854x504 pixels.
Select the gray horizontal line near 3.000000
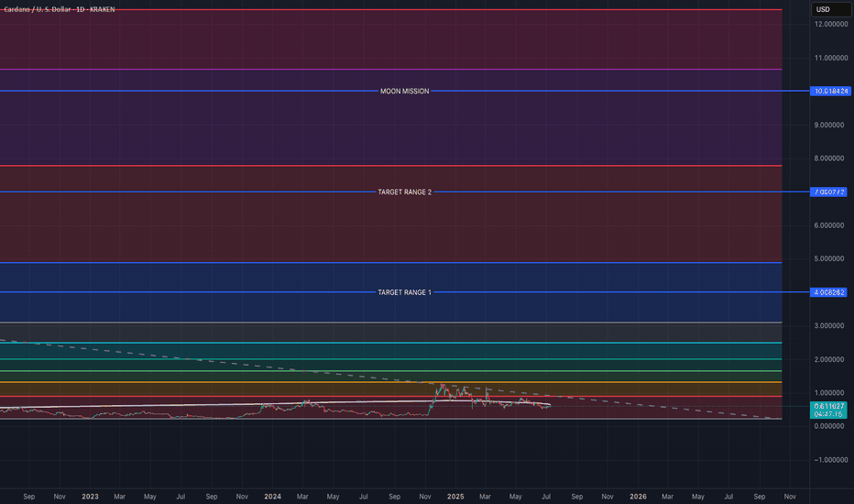tap(390, 323)
